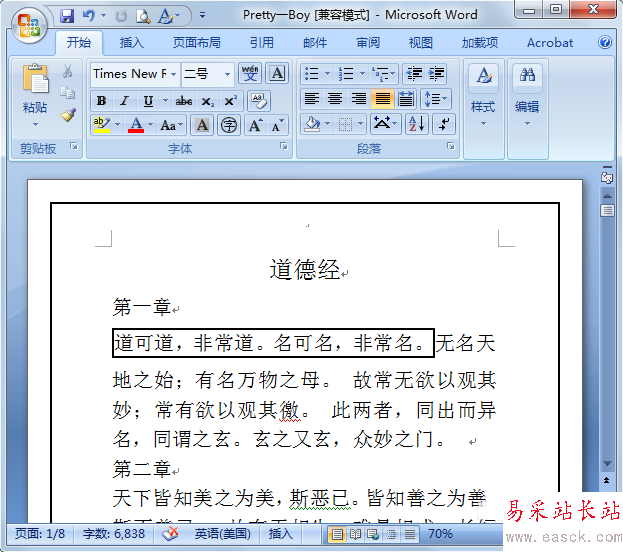Open word count 字数: 6,838
623x552 pixels.
(114, 534)
